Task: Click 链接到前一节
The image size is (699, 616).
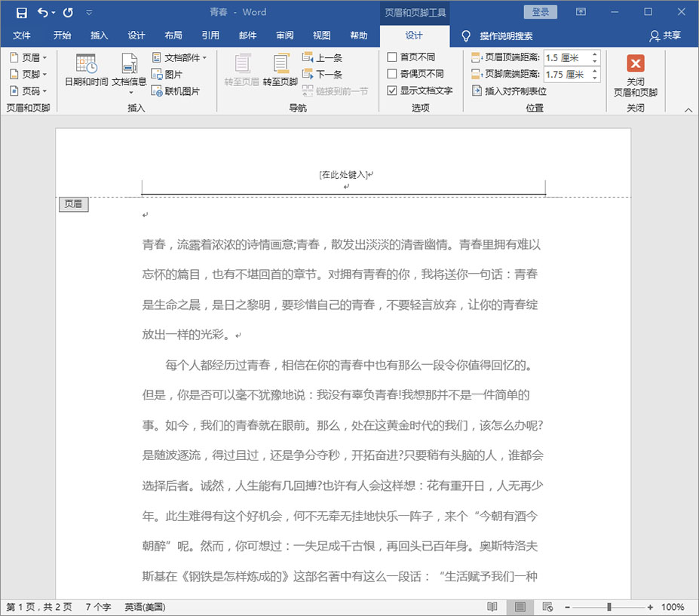Action: tap(336, 91)
